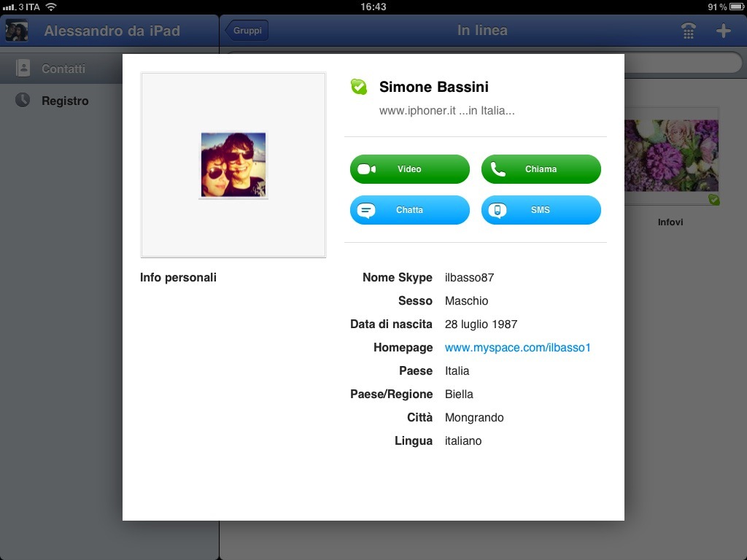
Task: Tap the 16:43 clock in status bar
Action: click(373, 7)
